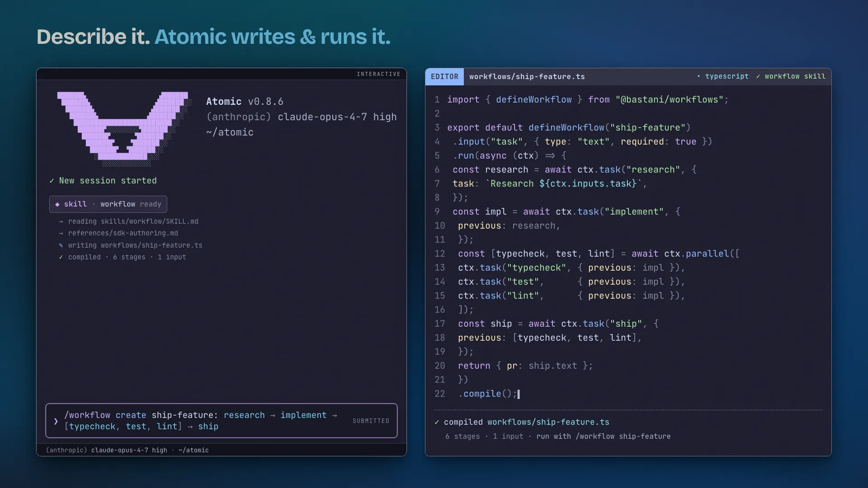Click the workflow skill indicator
This screenshot has height=488, width=868.
click(791, 76)
